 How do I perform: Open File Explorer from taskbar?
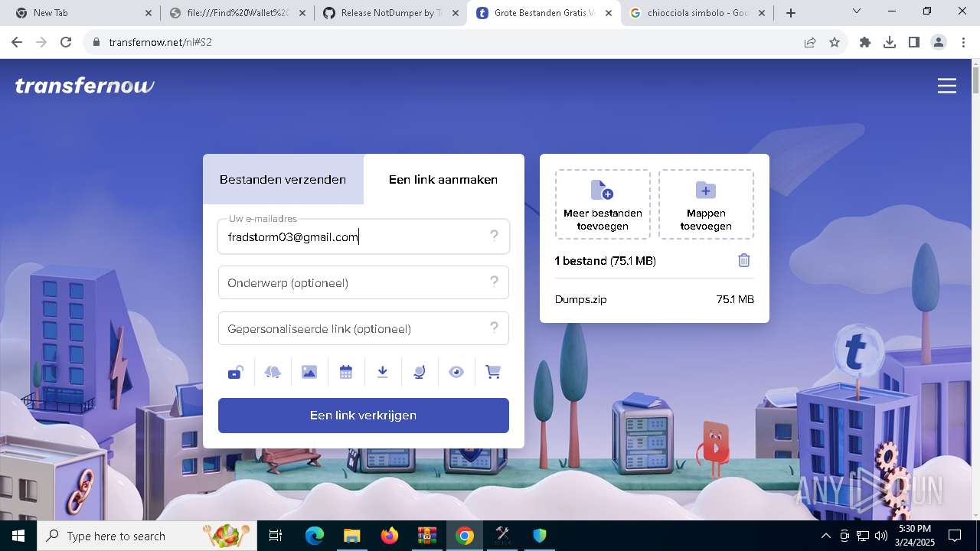tap(351, 536)
